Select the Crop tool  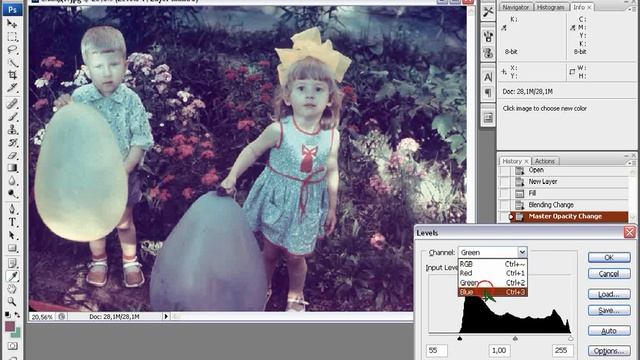click(12, 75)
